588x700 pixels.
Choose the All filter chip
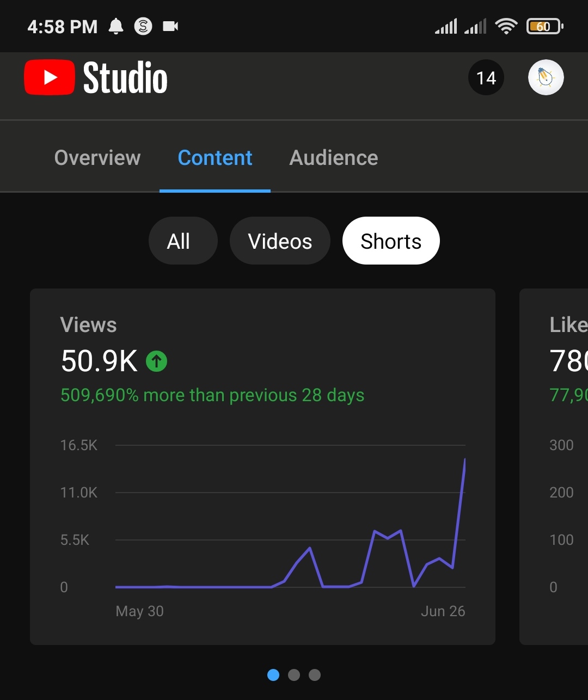pyautogui.click(x=183, y=241)
